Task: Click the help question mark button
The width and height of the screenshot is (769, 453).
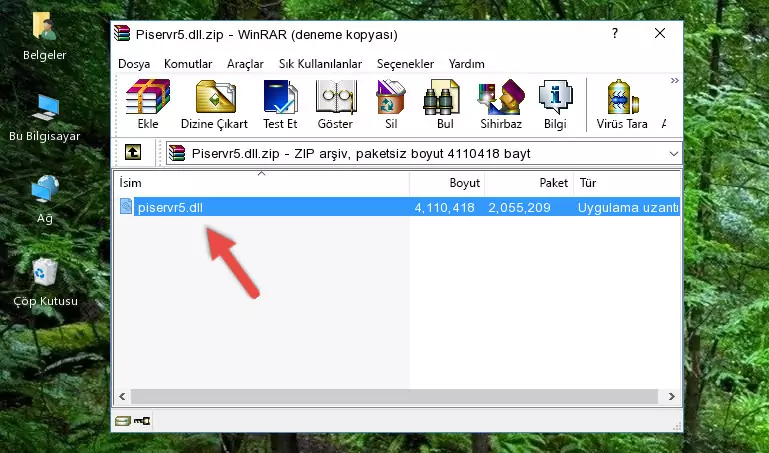Action: tap(615, 33)
